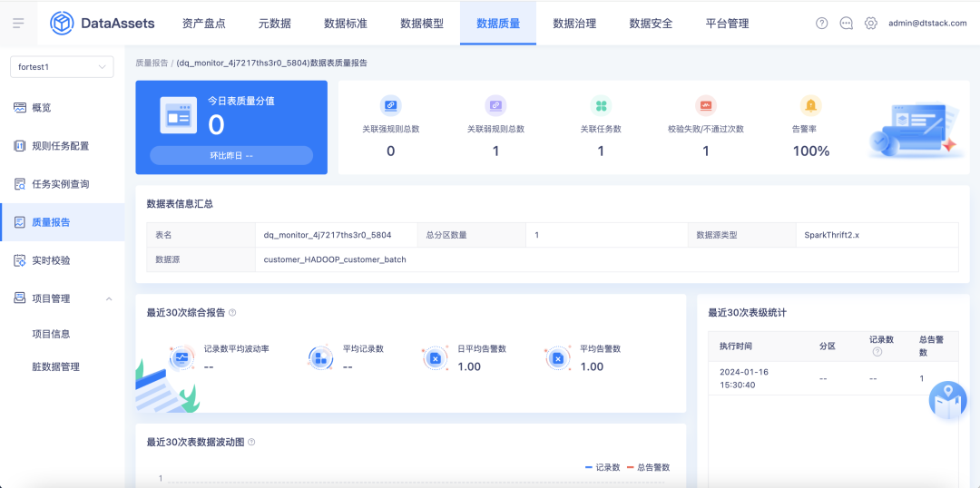Show info tooltip beside 最近30次综合报告
This screenshot has width=980, height=488.
coord(232,313)
